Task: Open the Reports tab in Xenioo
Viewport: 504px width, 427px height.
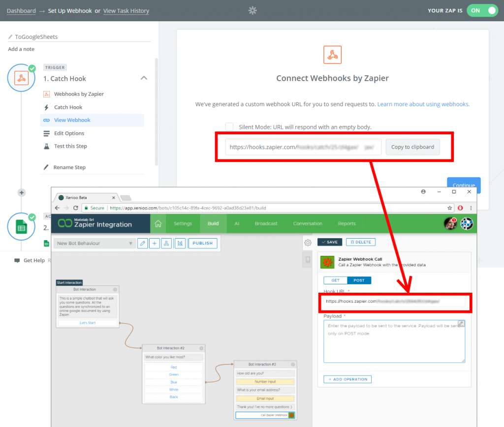Action: pos(346,224)
